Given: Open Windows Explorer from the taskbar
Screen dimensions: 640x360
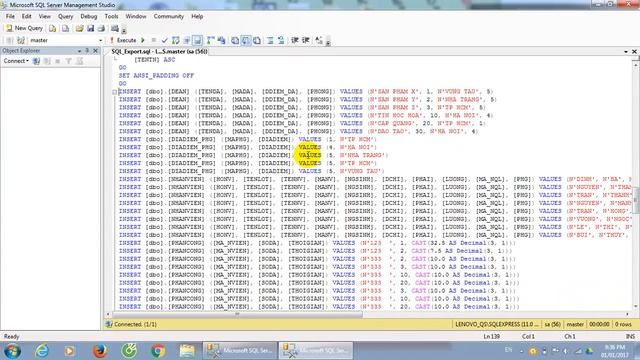Looking at the screenshot, I should (187, 351).
